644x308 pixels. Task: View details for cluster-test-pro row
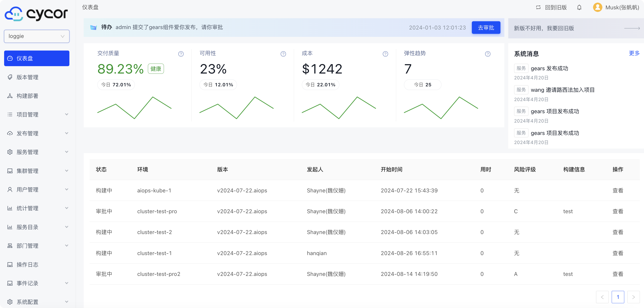pyautogui.click(x=618, y=211)
